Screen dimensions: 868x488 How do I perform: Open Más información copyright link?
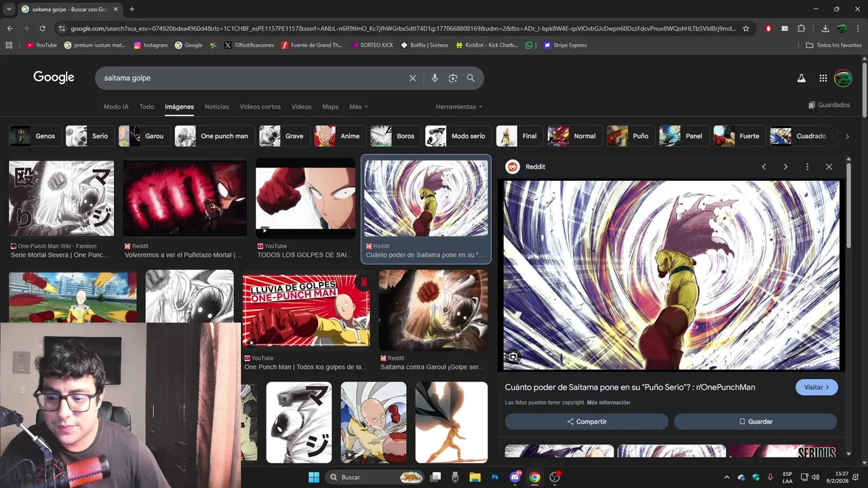(608, 403)
